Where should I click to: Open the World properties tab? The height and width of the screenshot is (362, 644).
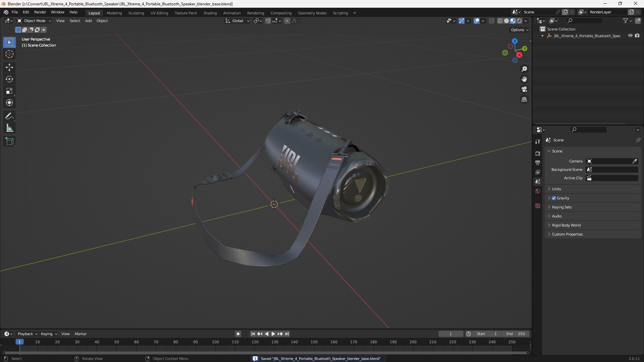[x=538, y=191]
